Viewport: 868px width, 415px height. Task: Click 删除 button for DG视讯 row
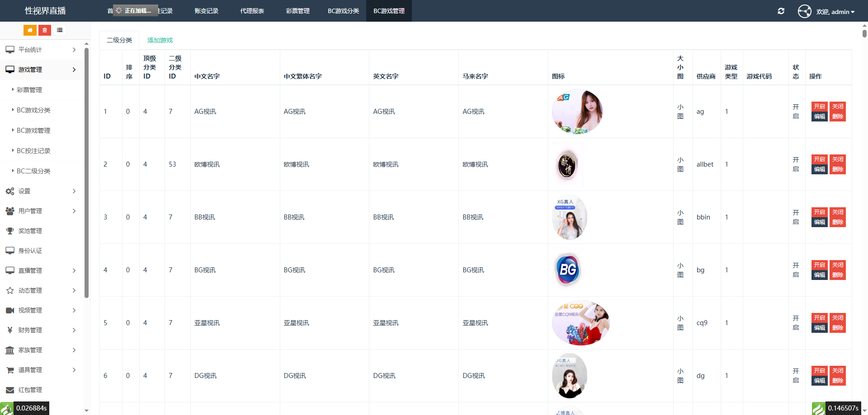tap(837, 381)
